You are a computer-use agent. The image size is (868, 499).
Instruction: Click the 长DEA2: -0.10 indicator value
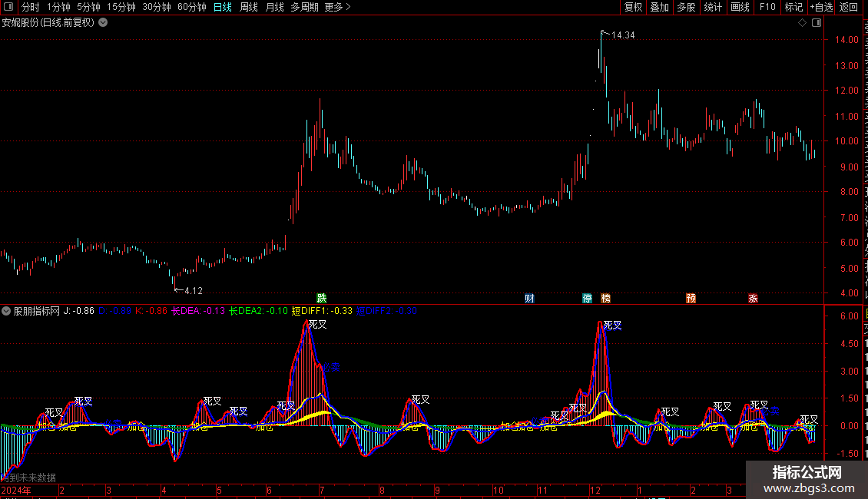point(259,311)
